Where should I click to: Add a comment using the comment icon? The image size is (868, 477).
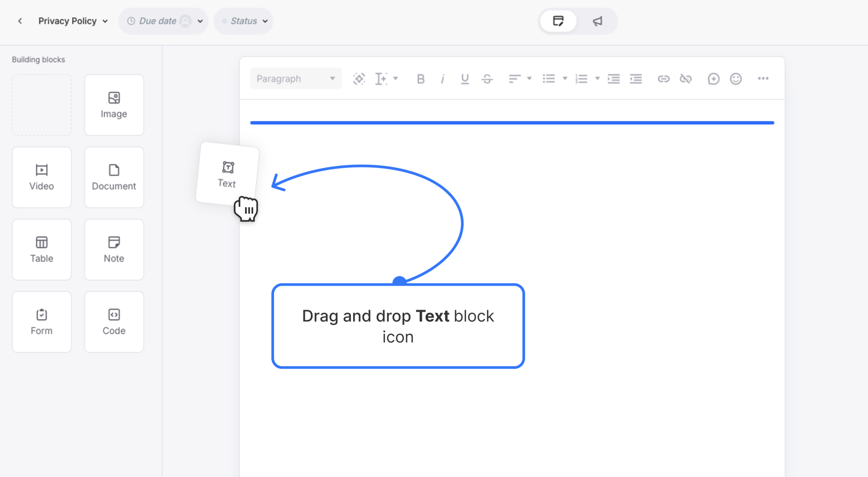(714, 79)
